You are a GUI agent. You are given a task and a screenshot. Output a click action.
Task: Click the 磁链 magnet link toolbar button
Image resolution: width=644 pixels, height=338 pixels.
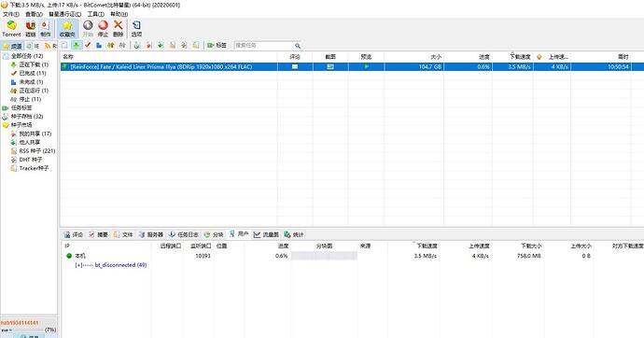point(31,29)
